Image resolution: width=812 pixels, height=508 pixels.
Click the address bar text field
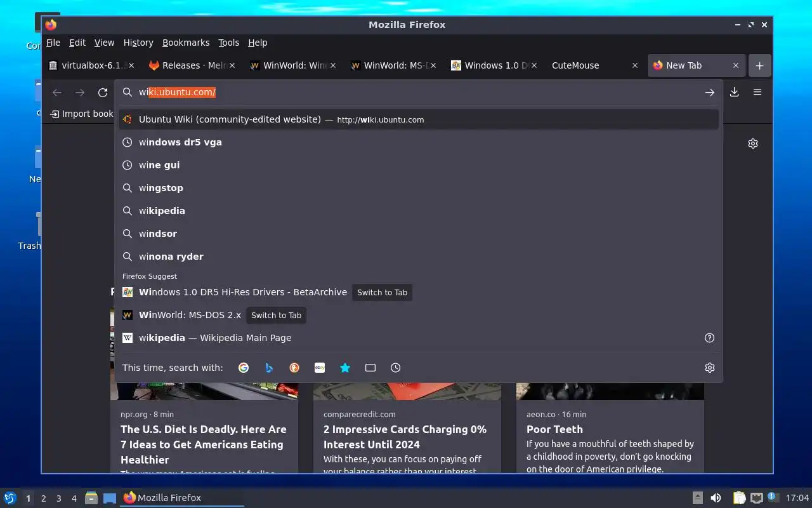pyautogui.click(x=419, y=92)
